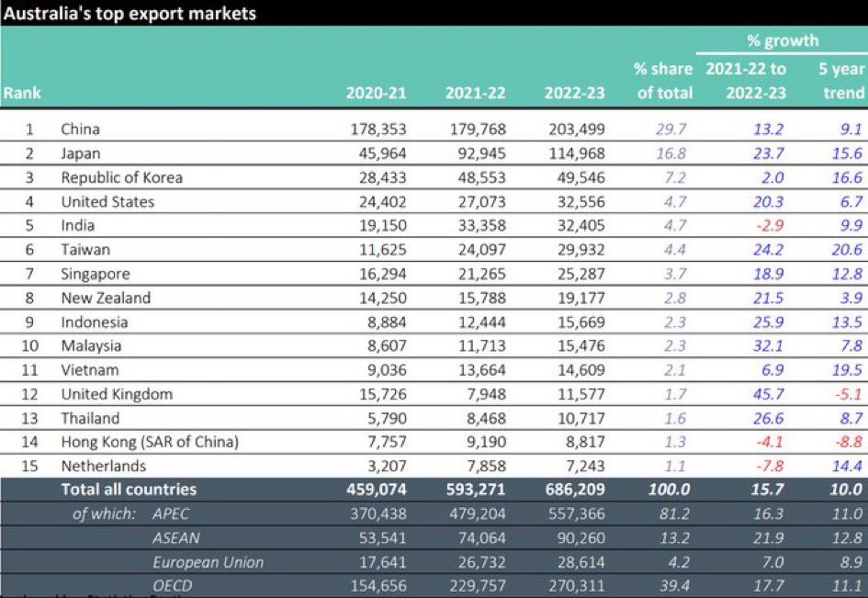Select the APEC subgroup label
The image size is (868, 598).
click(174, 514)
